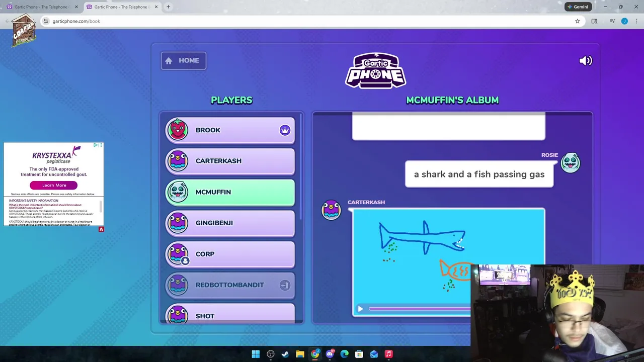The image size is (644, 362).
Task: Open the media controls icon in toolbar
Action: (612, 21)
